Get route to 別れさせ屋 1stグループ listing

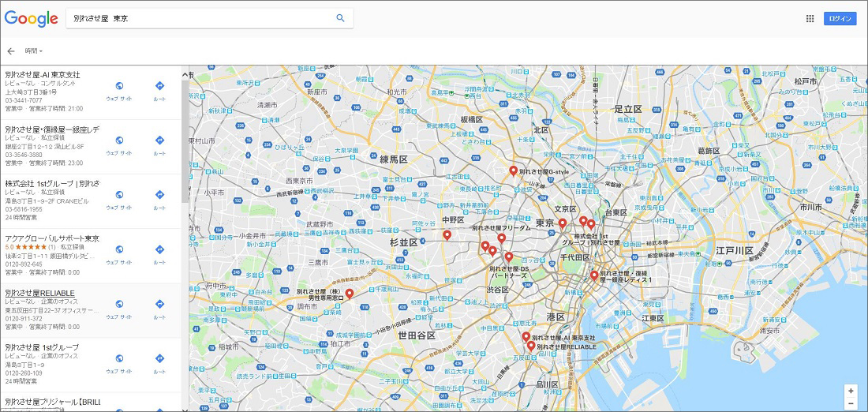[159, 358]
